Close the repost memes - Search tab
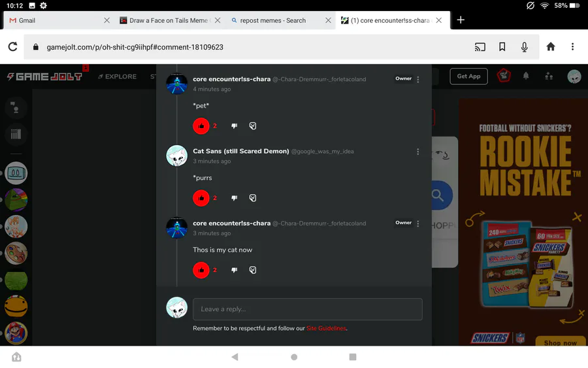The width and height of the screenshot is (588, 368). coord(328,20)
